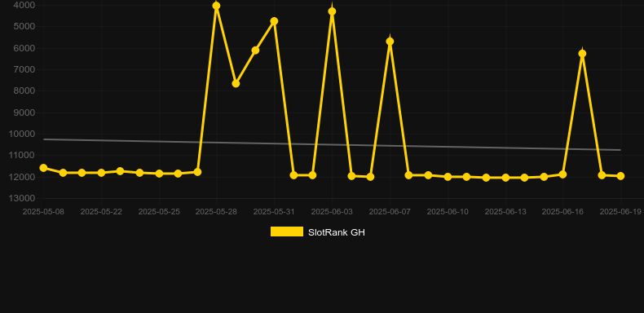Click the first data point at 2025-05-08
Image resolution: width=644 pixels, height=313 pixels.
pyautogui.click(x=43, y=168)
